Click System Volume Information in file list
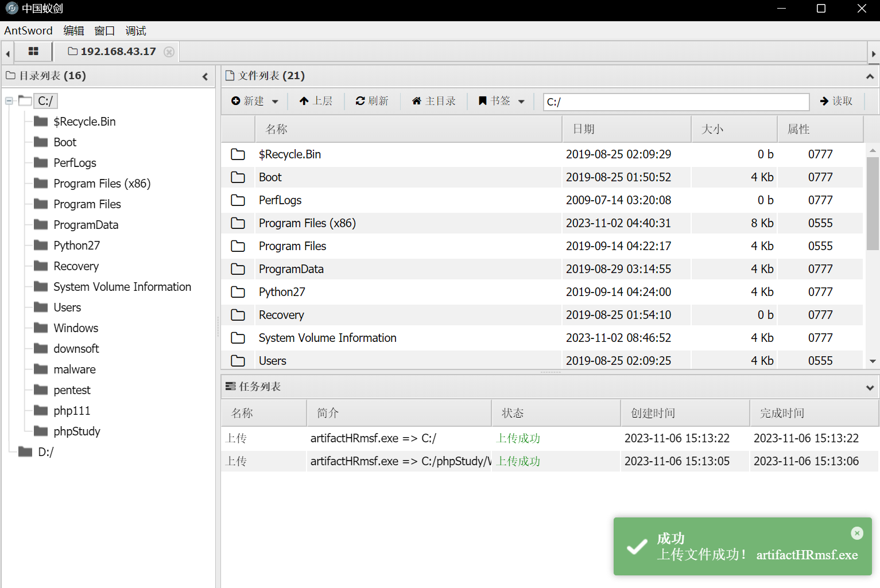 327,338
